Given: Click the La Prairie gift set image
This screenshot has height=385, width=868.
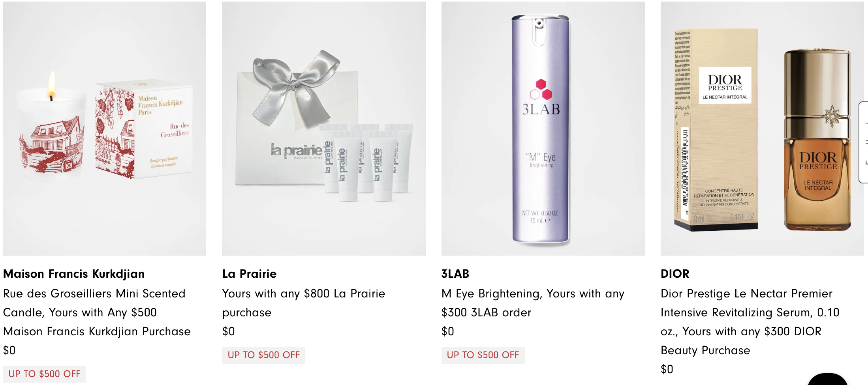Looking at the screenshot, I should (x=323, y=129).
